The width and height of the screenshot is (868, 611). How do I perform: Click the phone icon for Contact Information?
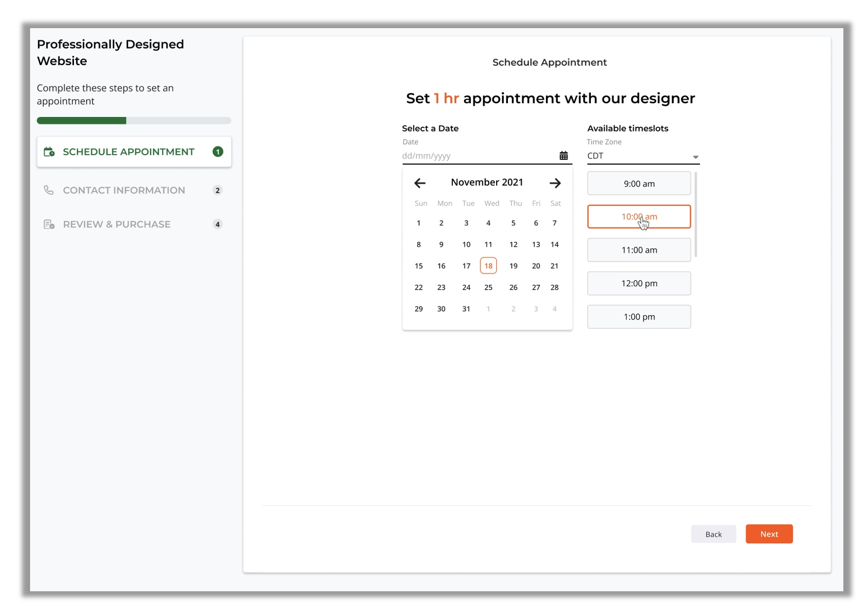(49, 190)
